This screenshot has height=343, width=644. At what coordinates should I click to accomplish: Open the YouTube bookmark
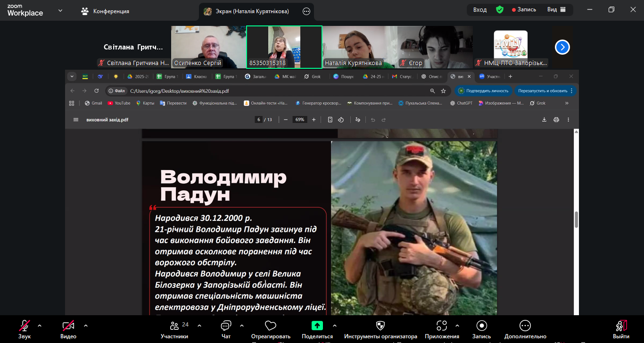(119, 103)
